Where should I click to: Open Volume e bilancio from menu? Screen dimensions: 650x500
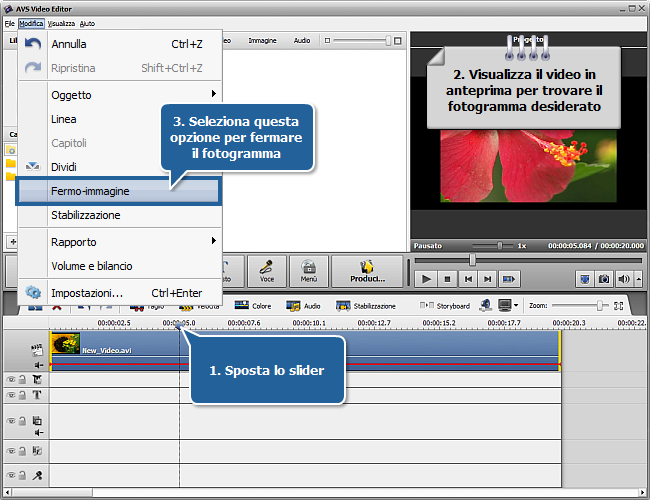coord(120,266)
